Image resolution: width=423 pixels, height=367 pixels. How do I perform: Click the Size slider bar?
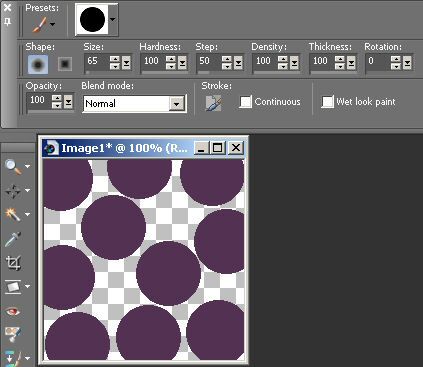click(109, 72)
